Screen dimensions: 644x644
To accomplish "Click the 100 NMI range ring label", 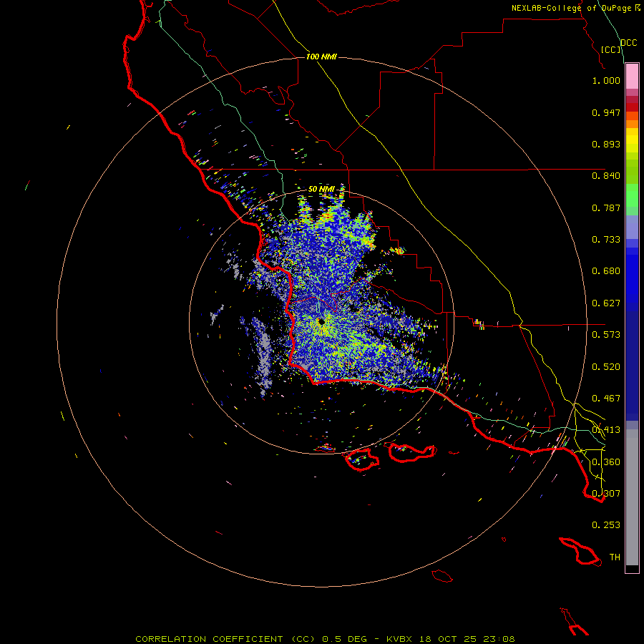I will (321, 57).
